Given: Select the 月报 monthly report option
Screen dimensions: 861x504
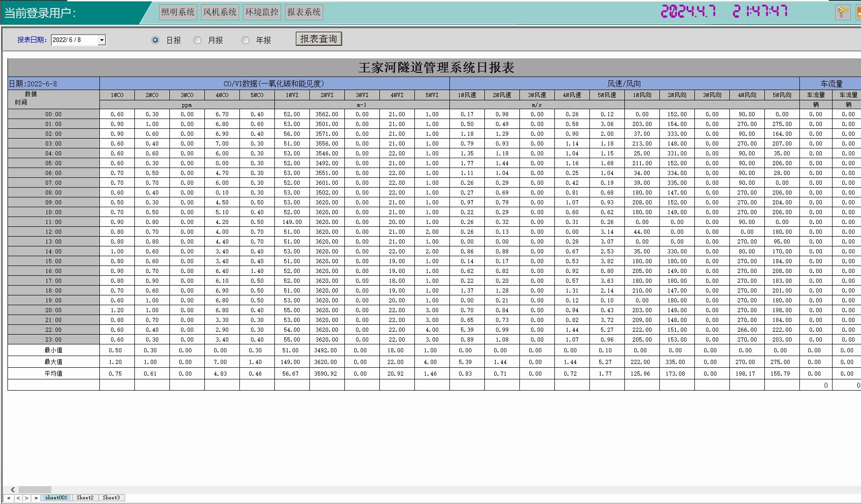Looking at the screenshot, I should click(x=197, y=41).
